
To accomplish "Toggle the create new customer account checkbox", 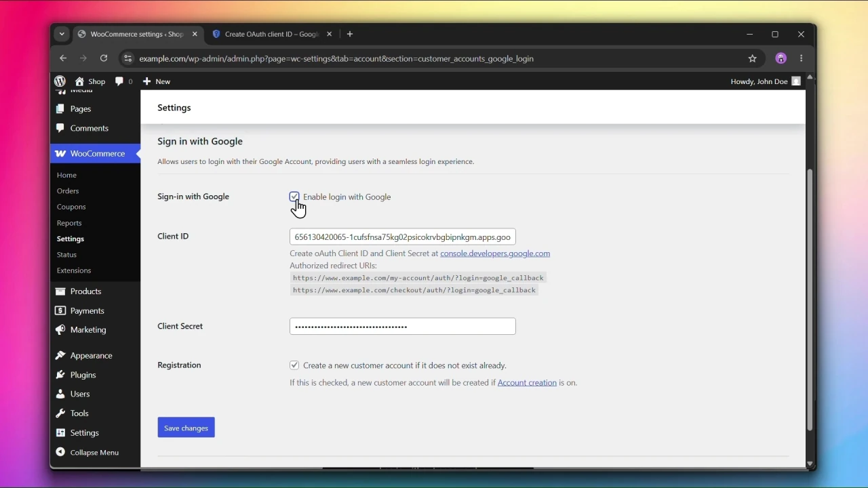I will 294,365.
